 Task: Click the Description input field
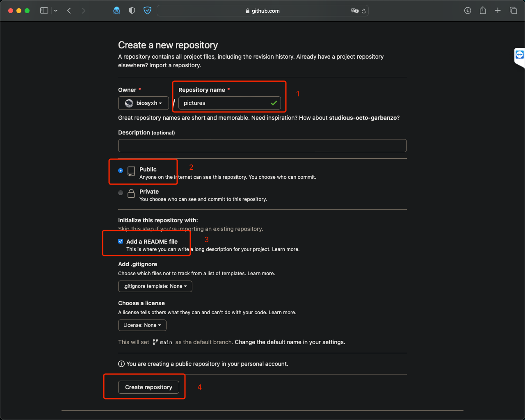click(262, 146)
